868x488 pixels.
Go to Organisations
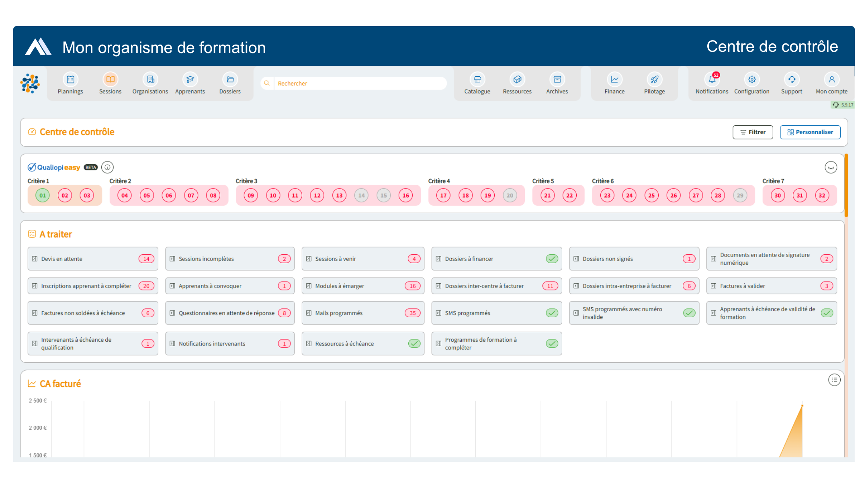(150, 84)
